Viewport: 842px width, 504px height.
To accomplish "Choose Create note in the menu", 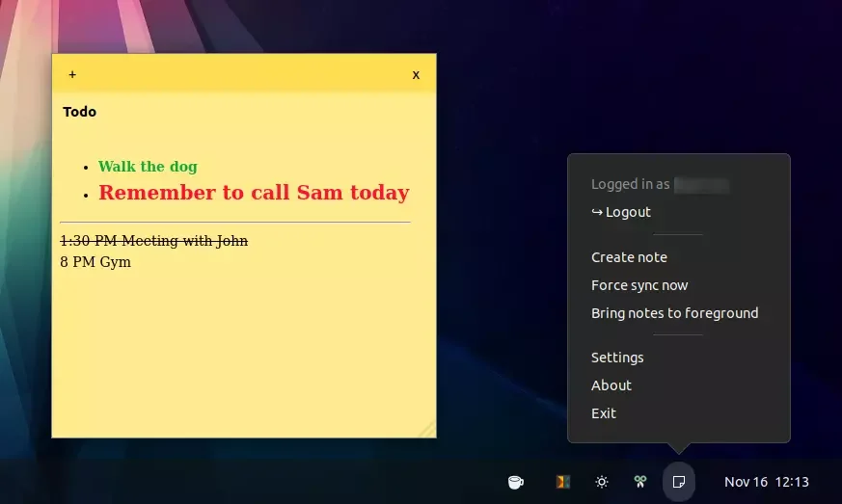I will pyautogui.click(x=630, y=257).
